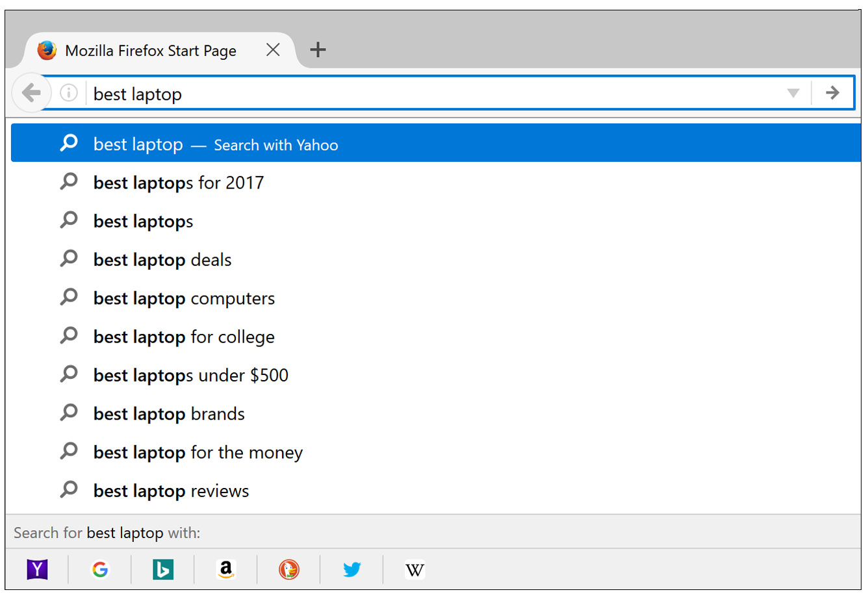This screenshot has width=868, height=603.
Task: Search with the Bing engine icon
Action: [163, 570]
